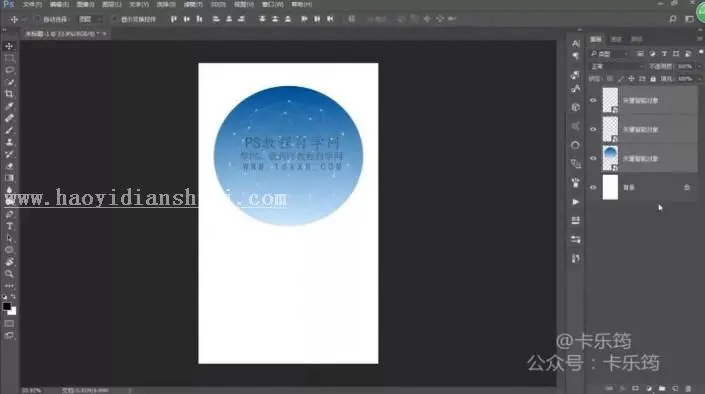Select the Eyedropper tool
The width and height of the screenshot is (705, 394).
pos(9,106)
